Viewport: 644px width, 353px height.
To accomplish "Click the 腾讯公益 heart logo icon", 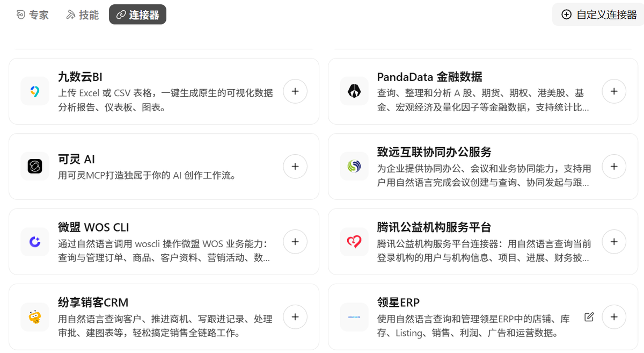I will coord(354,242).
